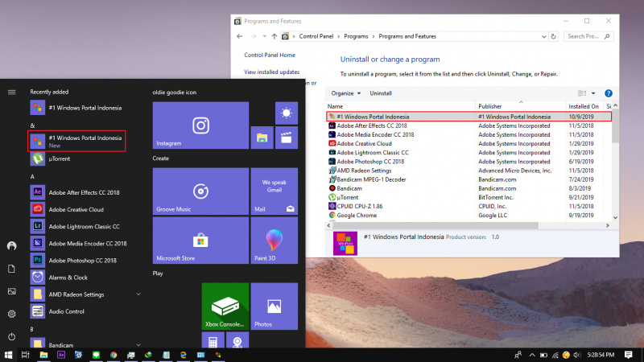Open the volume control in system tray
644x362 pixels.
point(576,355)
